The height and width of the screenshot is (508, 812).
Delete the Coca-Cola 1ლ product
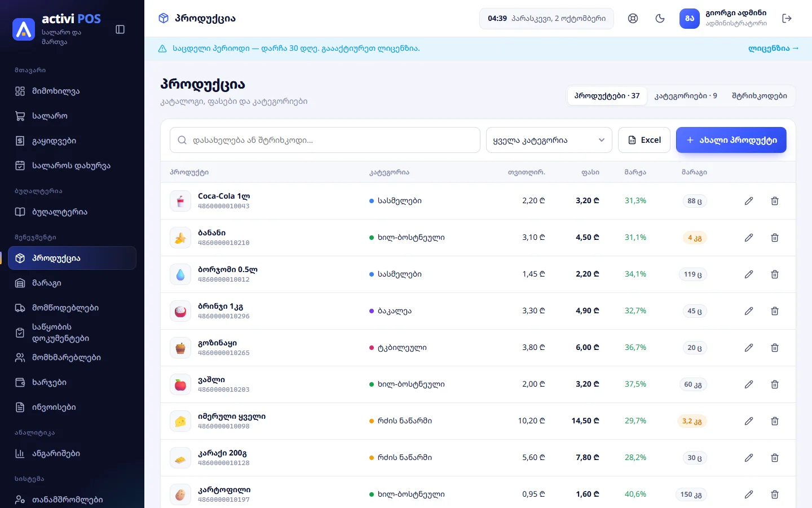click(775, 201)
